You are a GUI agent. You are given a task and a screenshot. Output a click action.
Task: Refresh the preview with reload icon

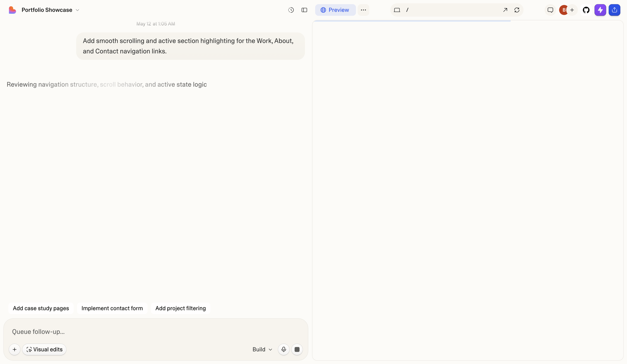click(517, 10)
